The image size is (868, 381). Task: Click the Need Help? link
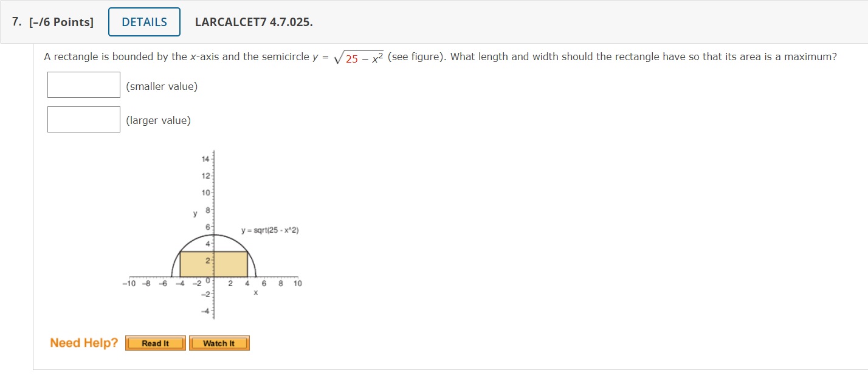pyautogui.click(x=83, y=342)
